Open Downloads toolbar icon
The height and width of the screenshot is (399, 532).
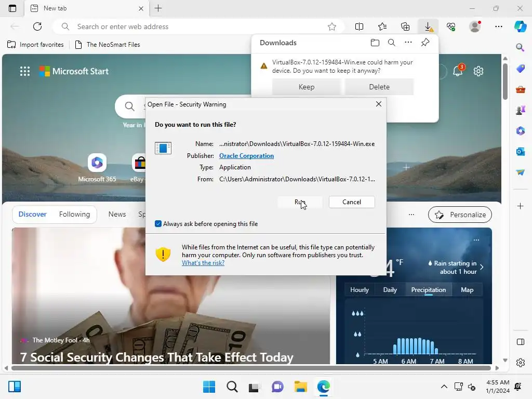click(x=428, y=26)
